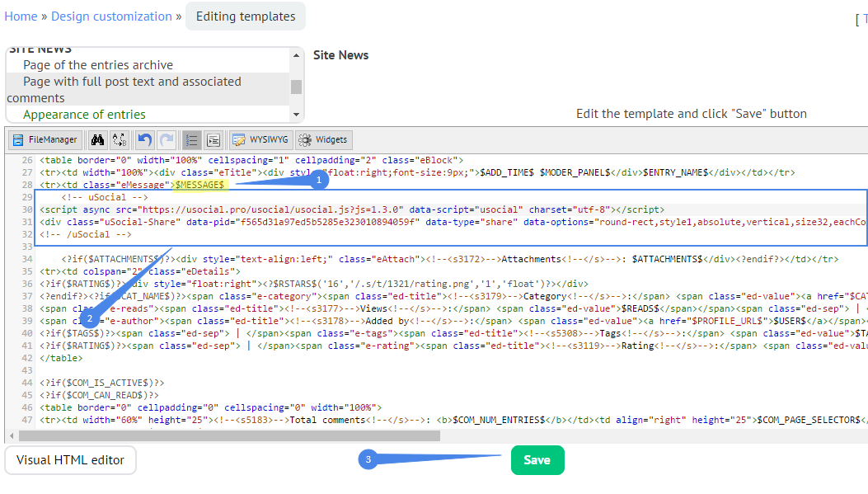Click the Tags label on line 40
The image size is (868, 494).
click(611, 333)
